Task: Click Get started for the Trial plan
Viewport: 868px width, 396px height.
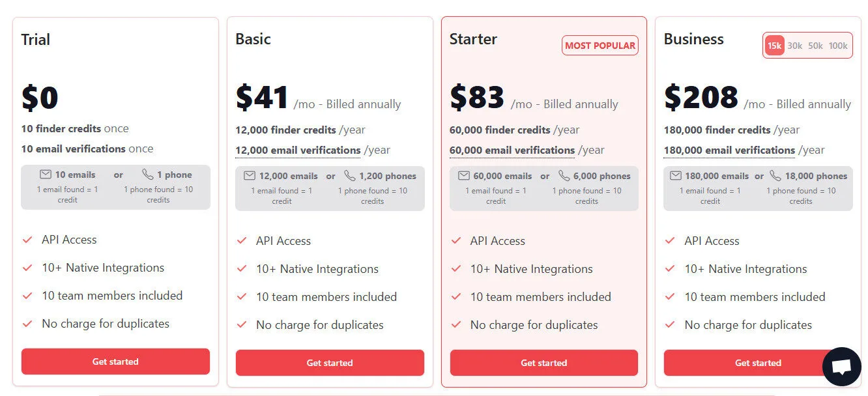Action: tap(115, 361)
